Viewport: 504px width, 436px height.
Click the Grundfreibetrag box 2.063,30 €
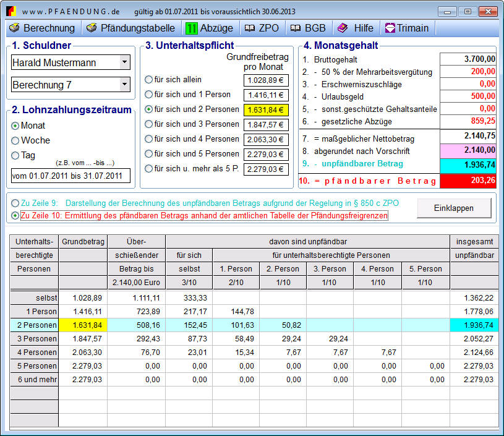[266, 140]
